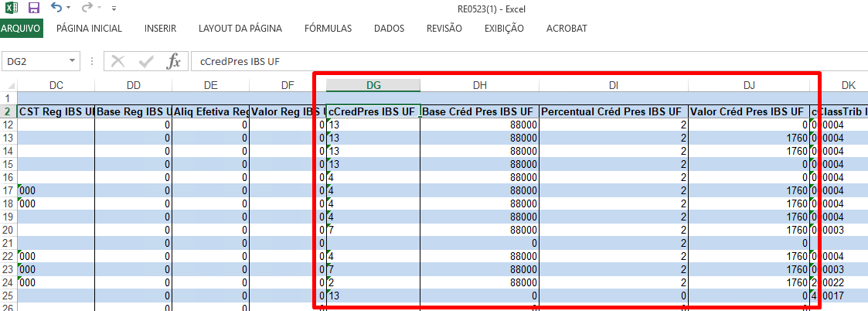
Task: Select column DE header
Action: click(x=211, y=85)
